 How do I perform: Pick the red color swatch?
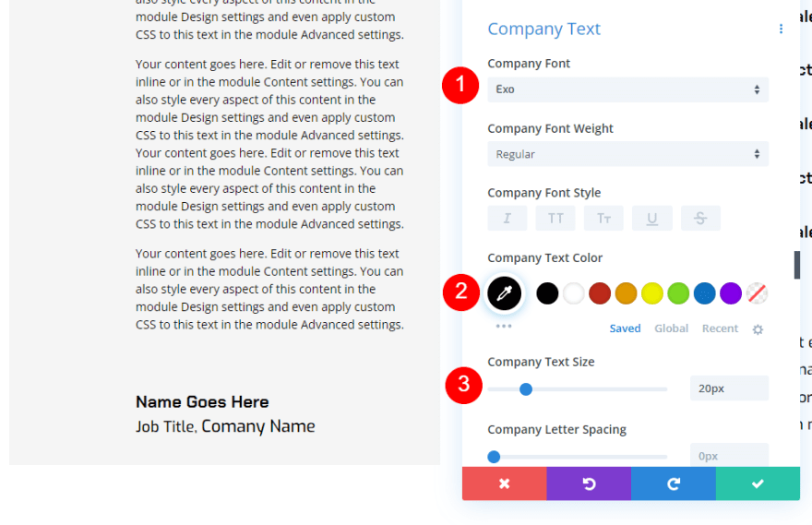coord(600,293)
